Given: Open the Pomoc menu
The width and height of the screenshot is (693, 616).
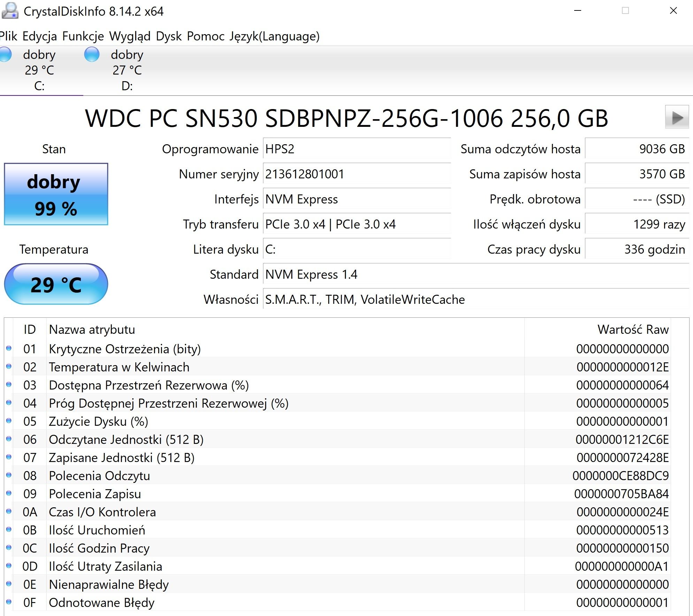Looking at the screenshot, I should pyautogui.click(x=206, y=36).
